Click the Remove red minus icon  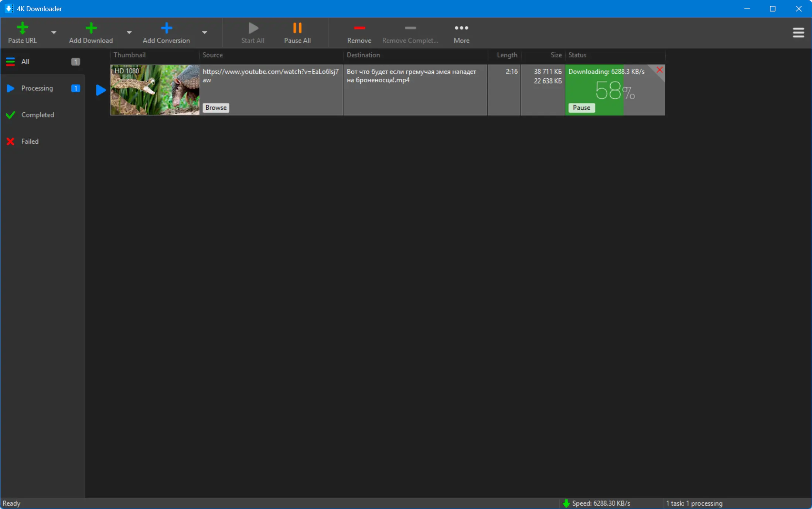tap(359, 28)
